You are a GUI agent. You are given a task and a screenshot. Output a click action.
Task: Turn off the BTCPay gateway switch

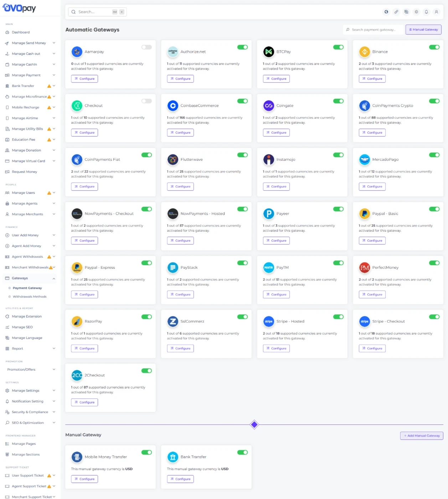point(338,47)
